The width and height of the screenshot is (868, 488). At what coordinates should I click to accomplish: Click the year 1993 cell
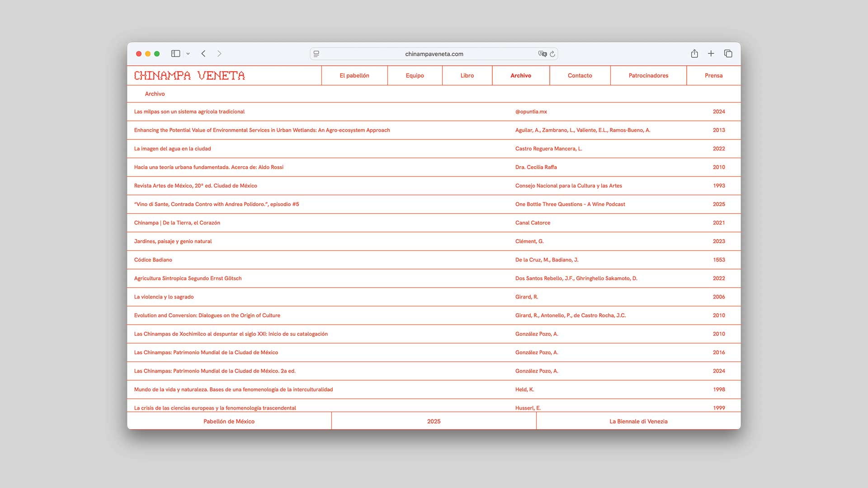click(x=719, y=186)
